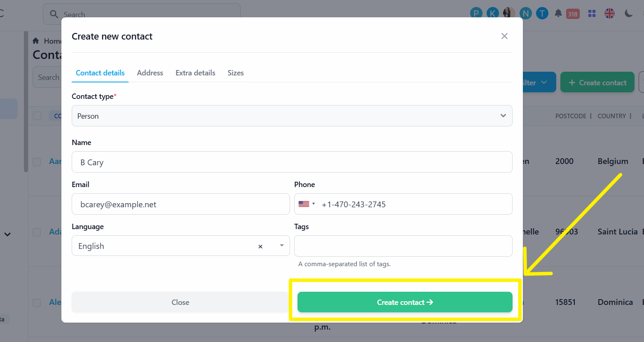Screen dimensions: 644x342
Task: Open the Contact type dropdown
Action: (292, 116)
